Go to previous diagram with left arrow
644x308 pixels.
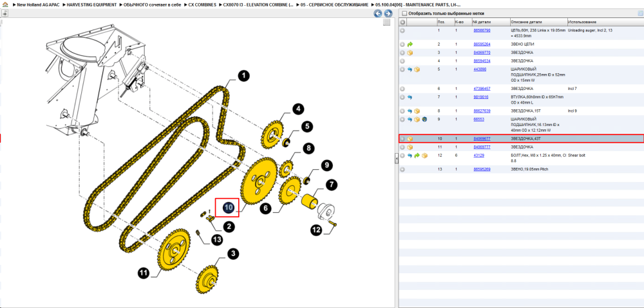tap(377, 14)
